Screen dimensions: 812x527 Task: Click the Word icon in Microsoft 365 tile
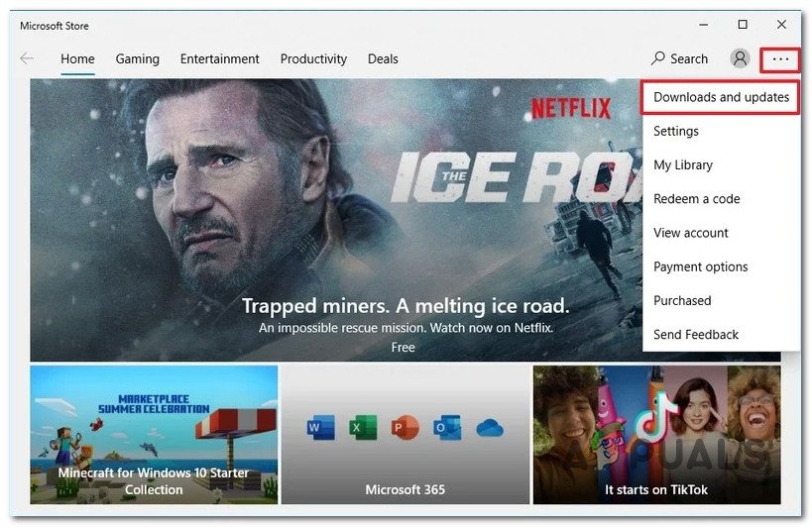(317, 428)
